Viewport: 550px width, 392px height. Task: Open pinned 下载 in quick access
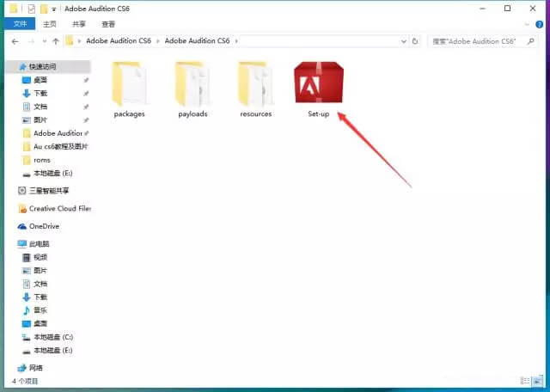point(40,94)
